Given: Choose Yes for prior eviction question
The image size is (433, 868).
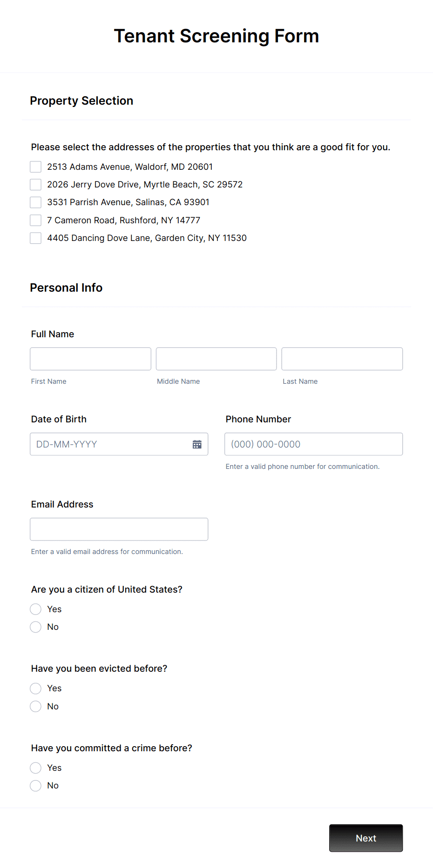Looking at the screenshot, I should tap(35, 688).
